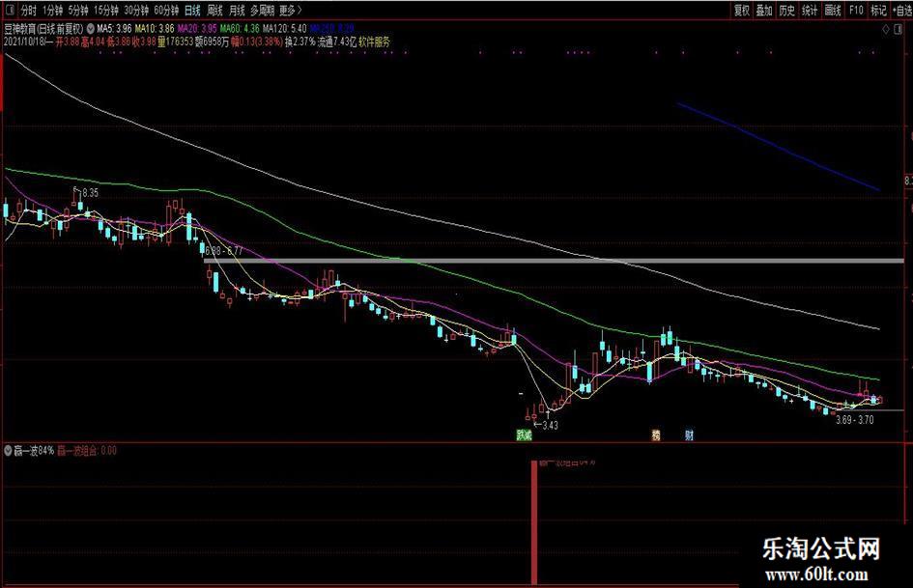This screenshot has width=913, height=588.
Task: Click the blue MA250 label
Action: (332, 28)
